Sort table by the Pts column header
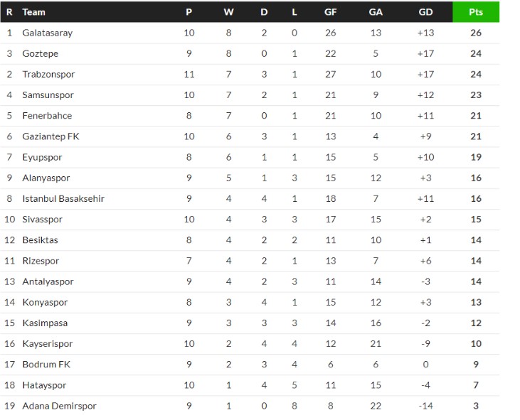The height and width of the screenshot is (420, 520). [x=476, y=12]
